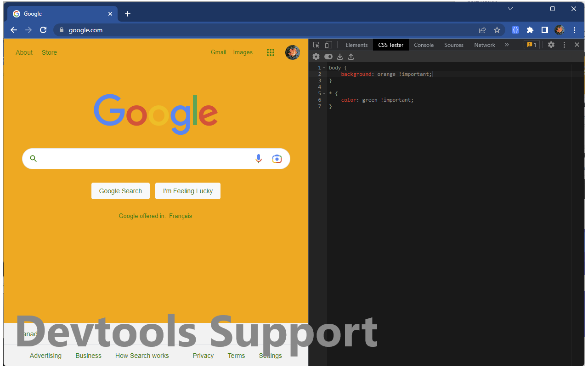Start voice search with the microphone
Screen dimensions: 588x368
click(259, 159)
